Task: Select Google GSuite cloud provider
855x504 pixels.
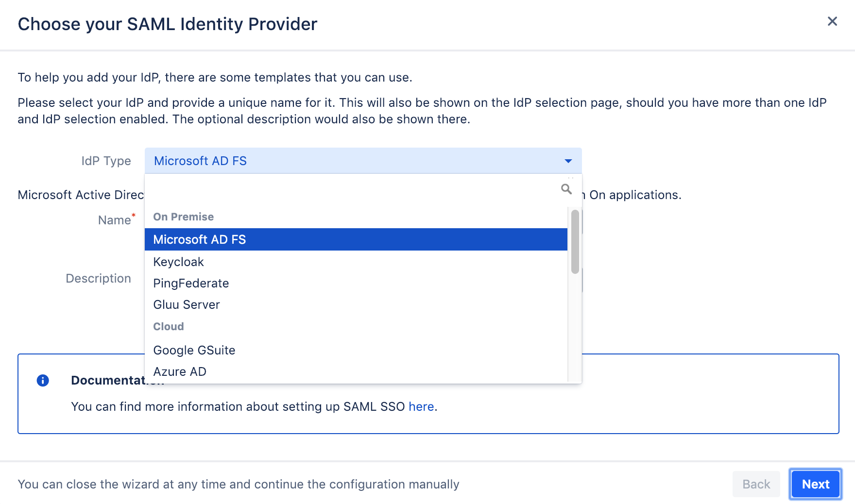Action: point(356,350)
